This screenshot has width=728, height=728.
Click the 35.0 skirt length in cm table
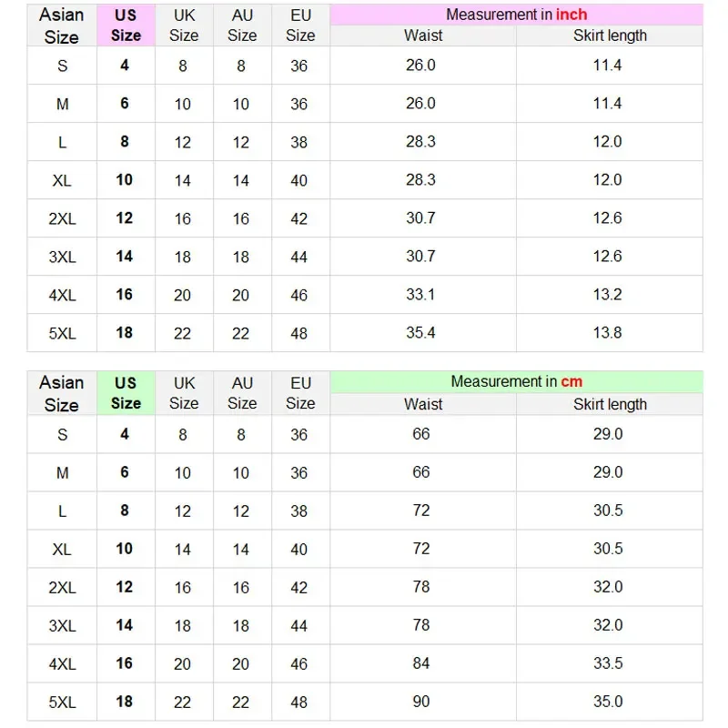(608, 701)
